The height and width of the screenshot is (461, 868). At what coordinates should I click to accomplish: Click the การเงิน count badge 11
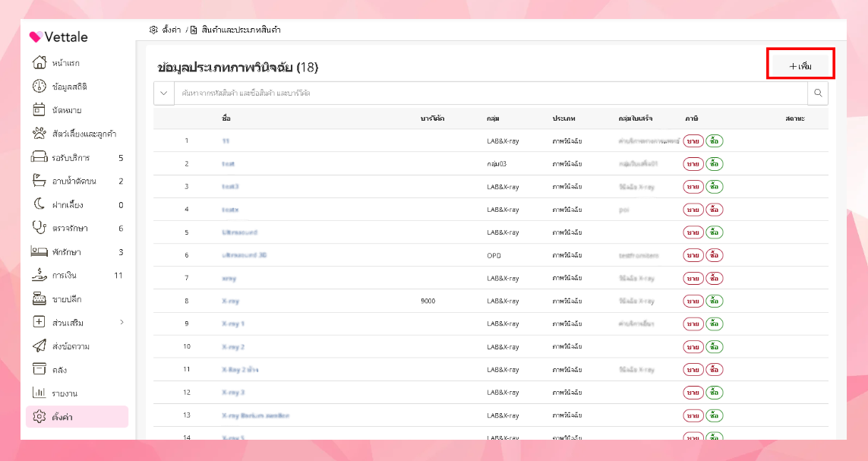click(118, 275)
